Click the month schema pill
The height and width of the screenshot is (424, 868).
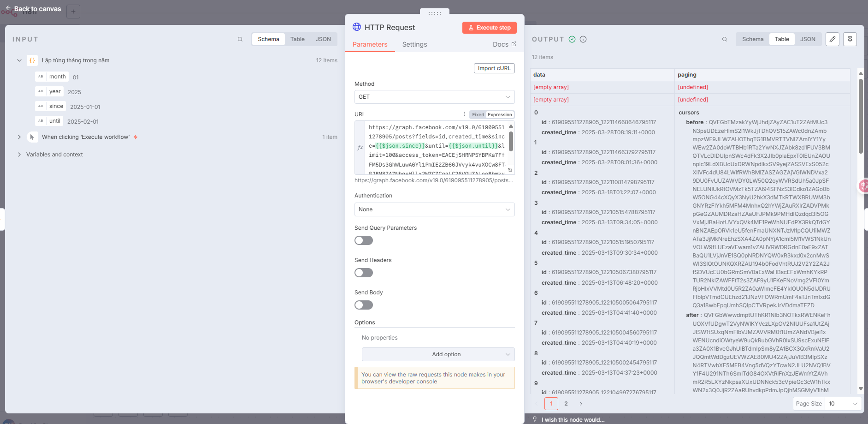(53, 77)
